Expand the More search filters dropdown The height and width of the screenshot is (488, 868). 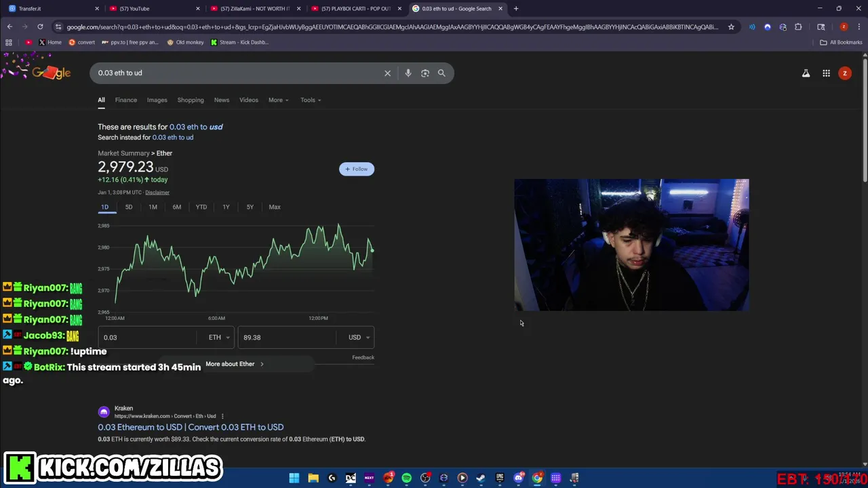click(x=278, y=100)
